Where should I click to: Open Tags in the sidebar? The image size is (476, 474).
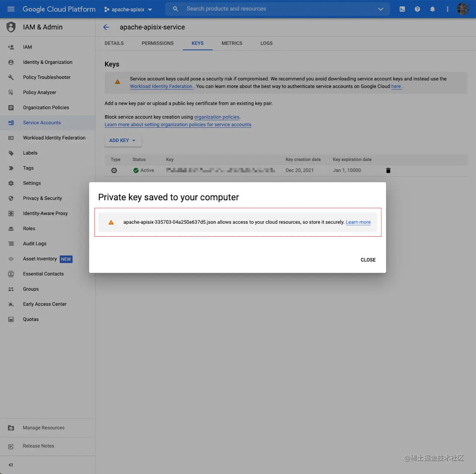(x=48, y=168)
